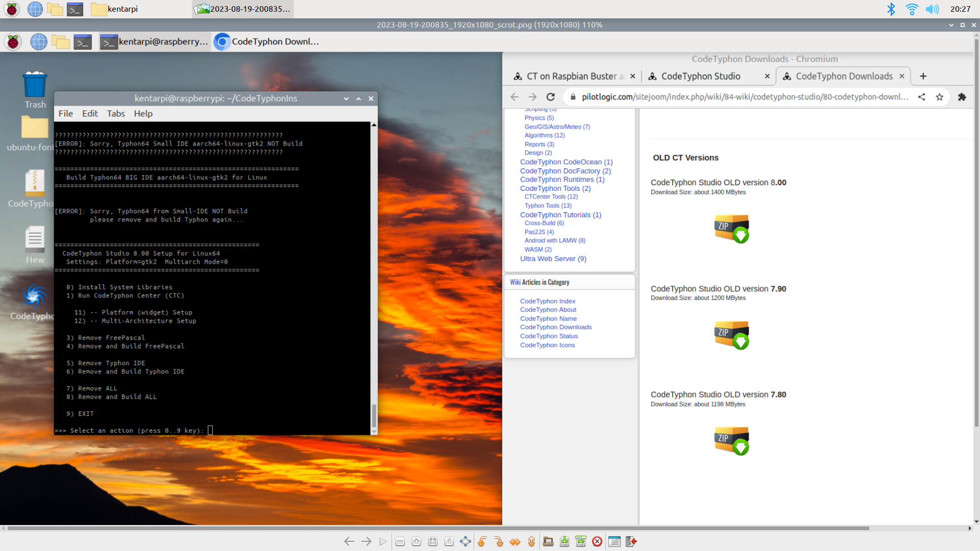Image resolution: width=980 pixels, height=551 pixels.
Task: Select CodeTyphon Studio Chromium tab
Action: tap(708, 76)
